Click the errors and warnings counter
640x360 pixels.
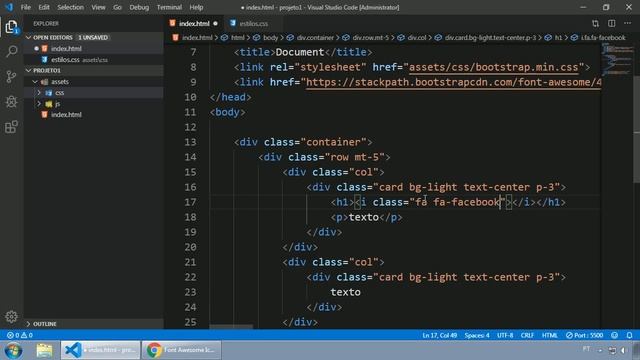(x=20, y=335)
